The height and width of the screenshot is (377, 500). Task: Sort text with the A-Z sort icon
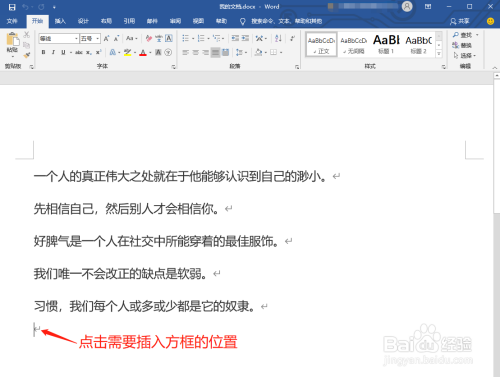point(278,39)
